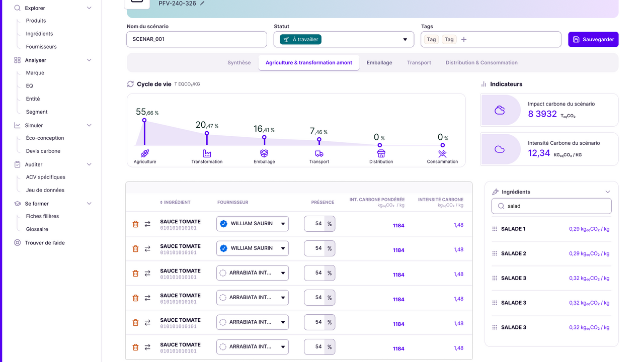Image resolution: width=644 pixels, height=362 pixels.
Task: Collapse the Explorer sidebar section
Action: pyautogui.click(x=89, y=8)
